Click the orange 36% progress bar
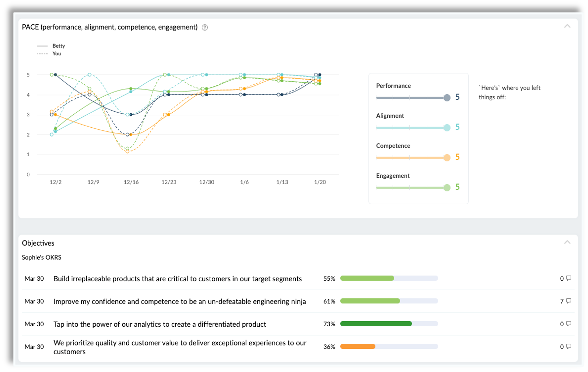 [x=357, y=346]
